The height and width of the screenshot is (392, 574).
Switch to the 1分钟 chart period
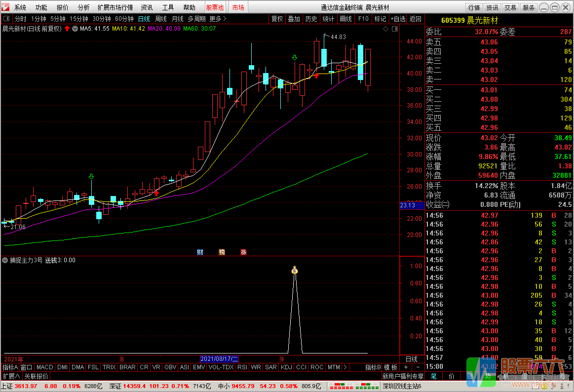point(38,19)
